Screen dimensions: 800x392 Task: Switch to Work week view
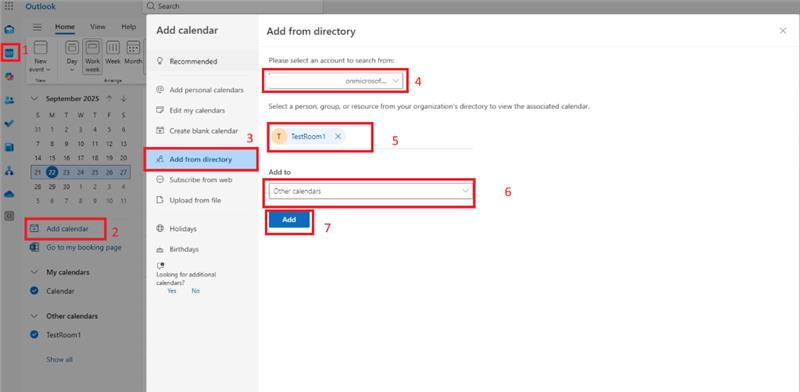tap(92, 56)
